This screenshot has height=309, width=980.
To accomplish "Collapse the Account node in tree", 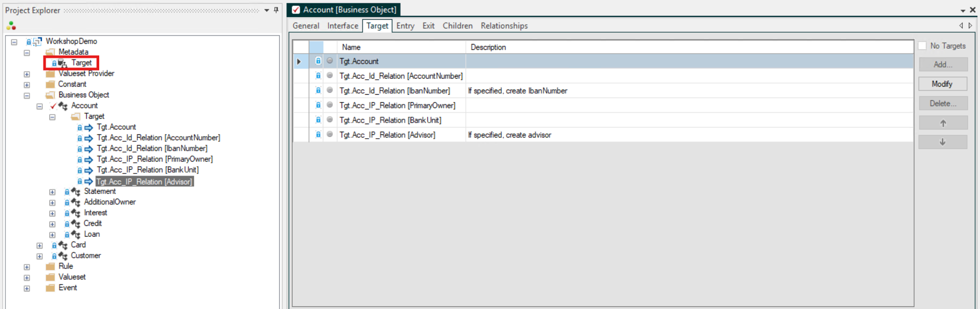I will click(x=40, y=107).
